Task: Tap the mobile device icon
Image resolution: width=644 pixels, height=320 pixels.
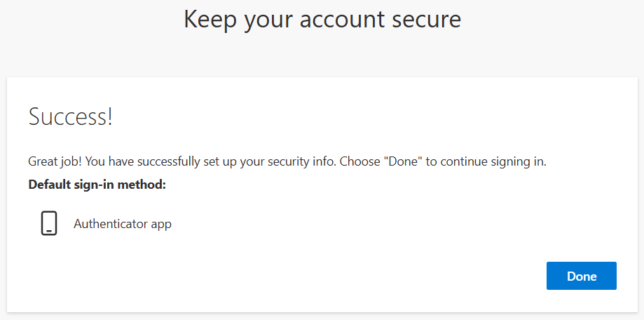Action: tap(48, 224)
